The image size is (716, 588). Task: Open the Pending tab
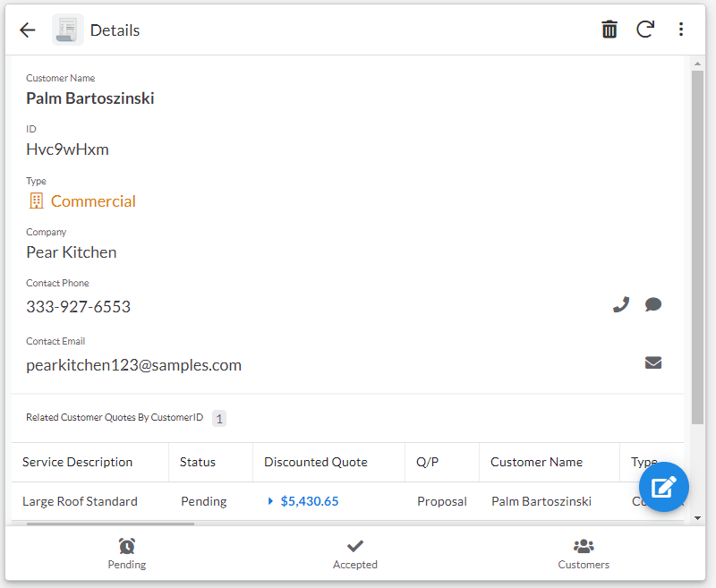tap(127, 554)
